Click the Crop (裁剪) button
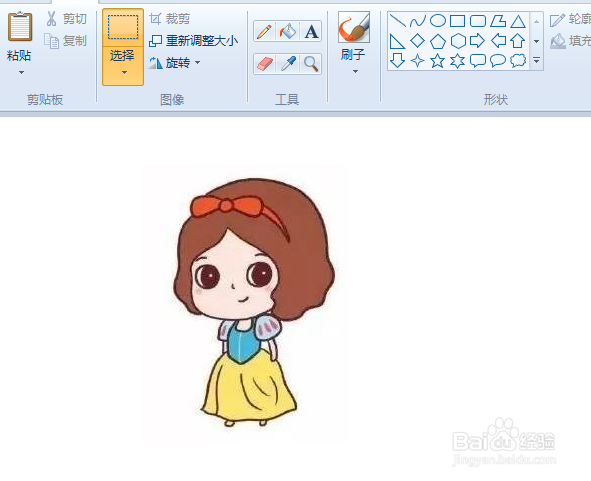 169,18
